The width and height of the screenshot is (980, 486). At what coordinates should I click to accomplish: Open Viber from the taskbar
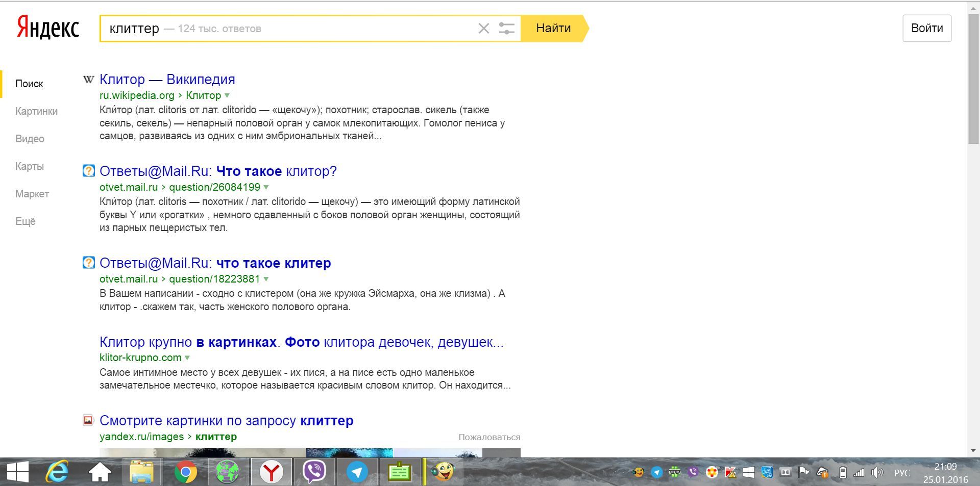point(314,472)
